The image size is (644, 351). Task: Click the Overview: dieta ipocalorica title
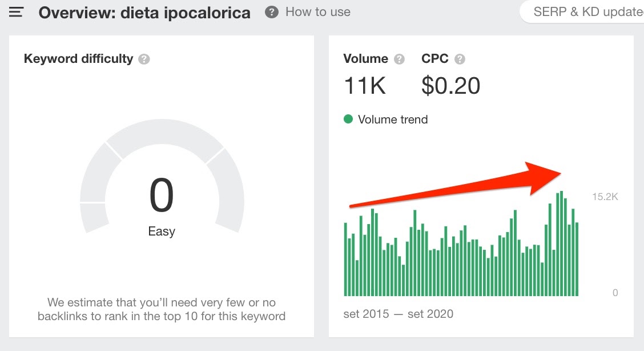tap(144, 13)
